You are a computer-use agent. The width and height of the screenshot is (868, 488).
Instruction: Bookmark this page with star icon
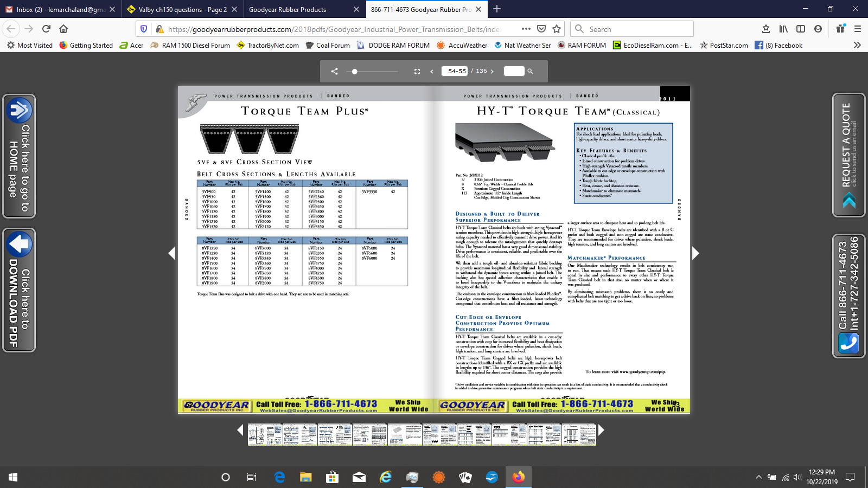pos(557,29)
